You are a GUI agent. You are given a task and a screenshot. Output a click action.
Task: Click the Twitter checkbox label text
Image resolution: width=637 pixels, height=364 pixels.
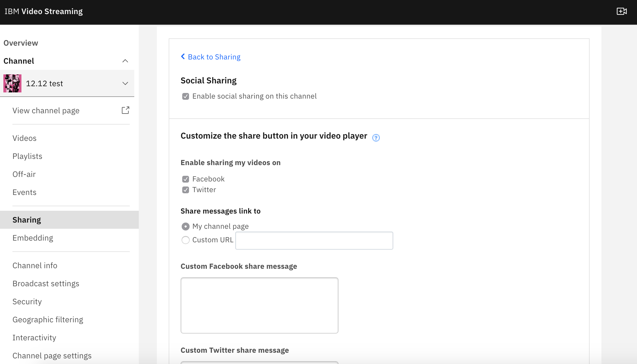[204, 190]
